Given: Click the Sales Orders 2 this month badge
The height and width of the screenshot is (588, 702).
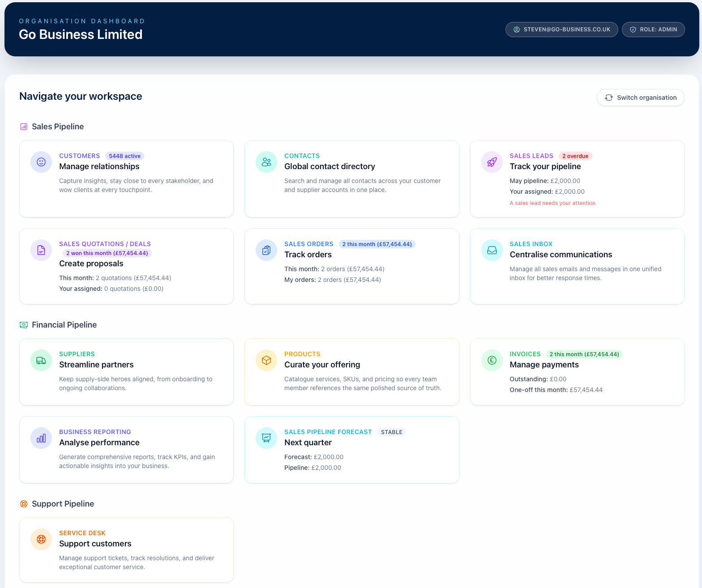Looking at the screenshot, I should pos(377,244).
